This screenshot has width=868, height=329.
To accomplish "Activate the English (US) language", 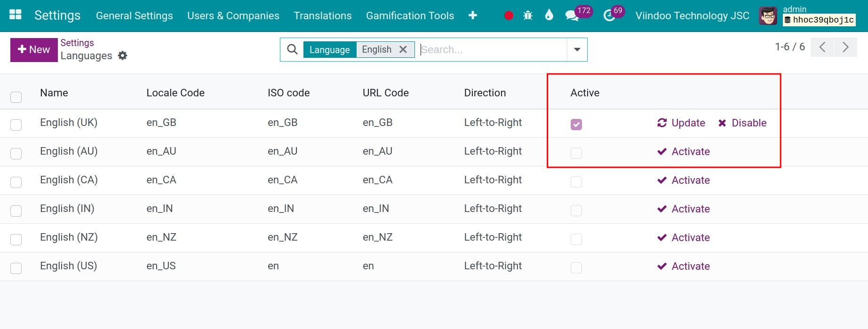I will click(x=684, y=266).
